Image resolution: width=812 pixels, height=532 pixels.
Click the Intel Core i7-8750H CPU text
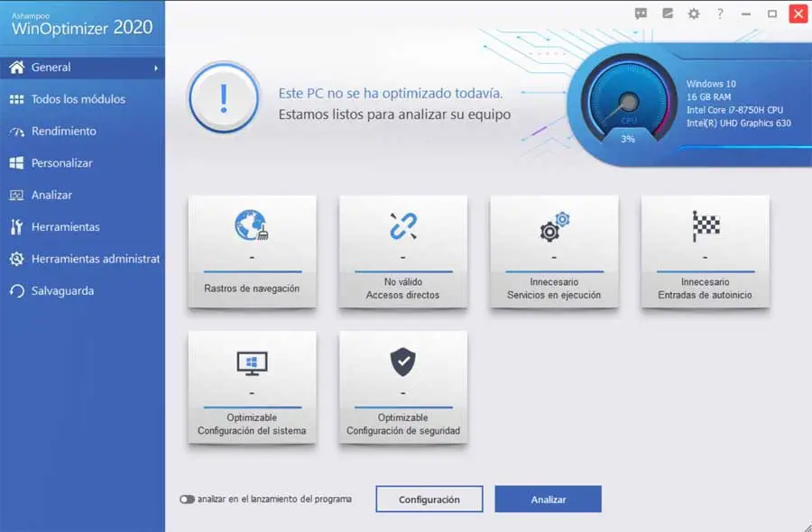coord(734,110)
